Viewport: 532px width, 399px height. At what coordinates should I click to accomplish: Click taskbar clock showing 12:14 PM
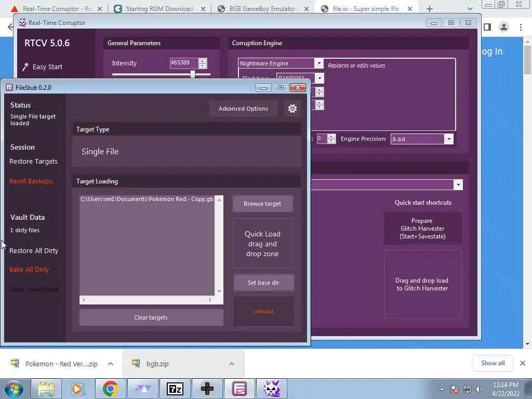[506, 389]
